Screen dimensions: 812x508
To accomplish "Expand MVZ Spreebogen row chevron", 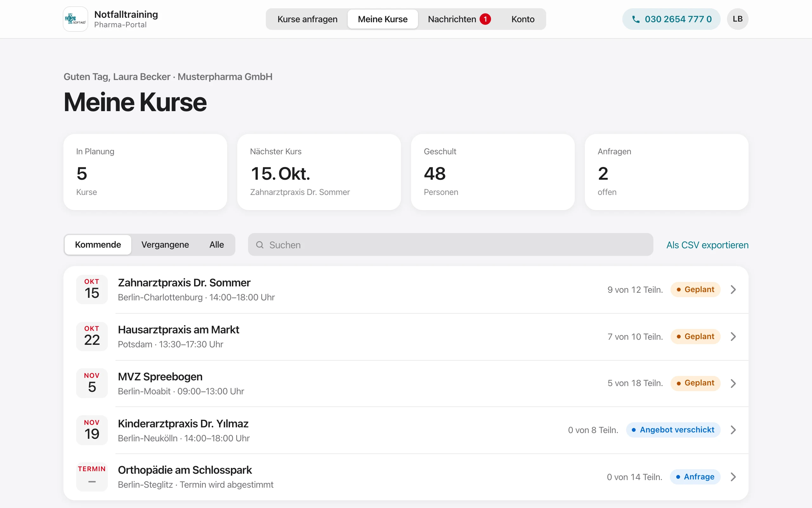I will [733, 383].
